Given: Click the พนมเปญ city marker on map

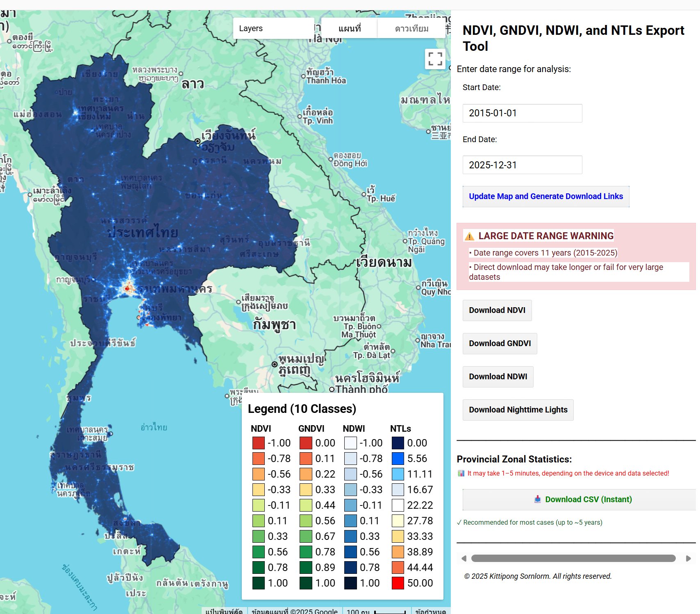Looking at the screenshot, I should click(x=275, y=364).
